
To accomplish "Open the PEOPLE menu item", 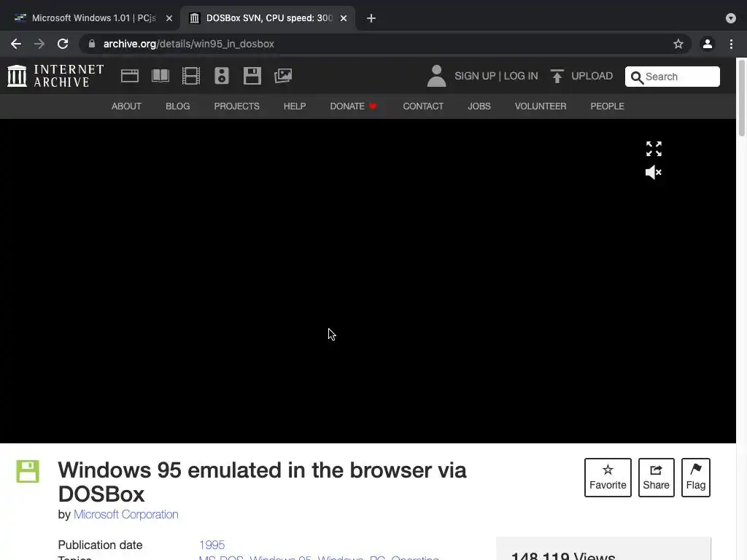I will pyautogui.click(x=608, y=106).
